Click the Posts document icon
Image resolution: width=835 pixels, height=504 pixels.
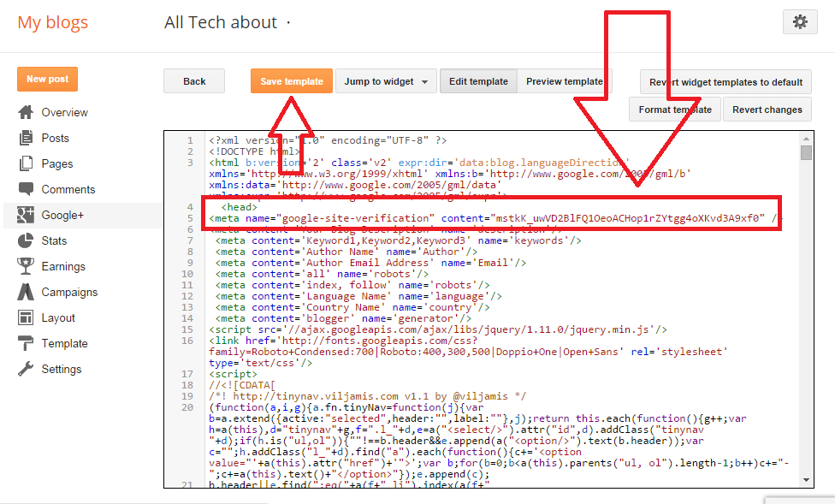pos(26,138)
